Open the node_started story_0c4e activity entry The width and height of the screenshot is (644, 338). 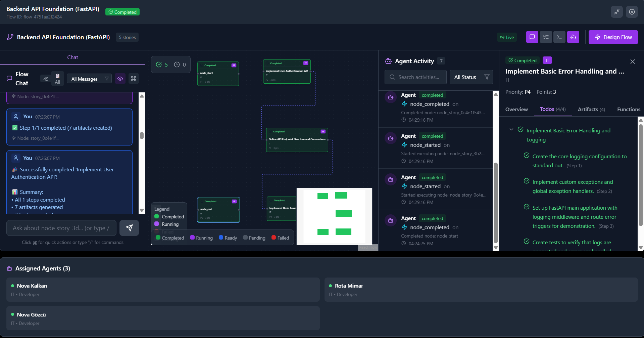pos(436,189)
